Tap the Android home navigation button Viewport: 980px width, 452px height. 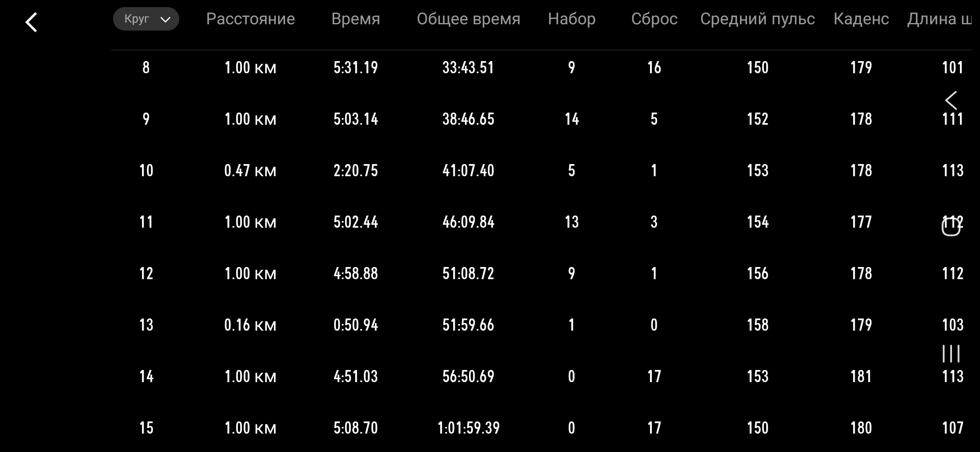pos(951,227)
